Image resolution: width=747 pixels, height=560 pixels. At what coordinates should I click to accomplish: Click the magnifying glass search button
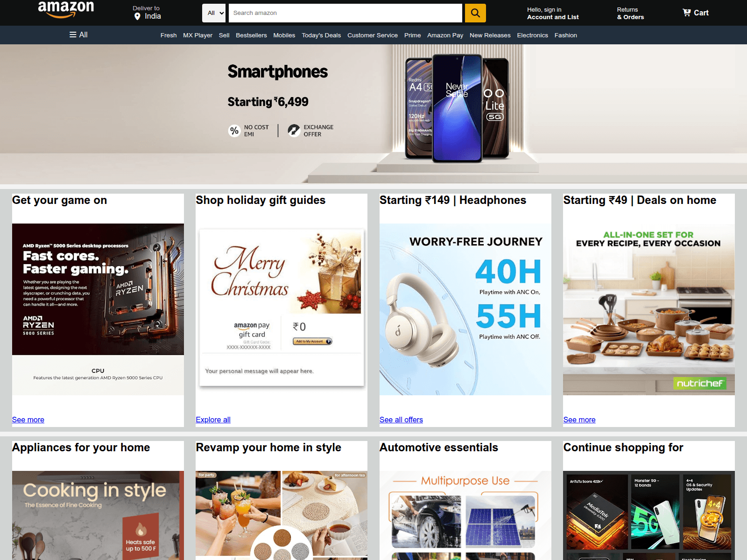(475, 13)
